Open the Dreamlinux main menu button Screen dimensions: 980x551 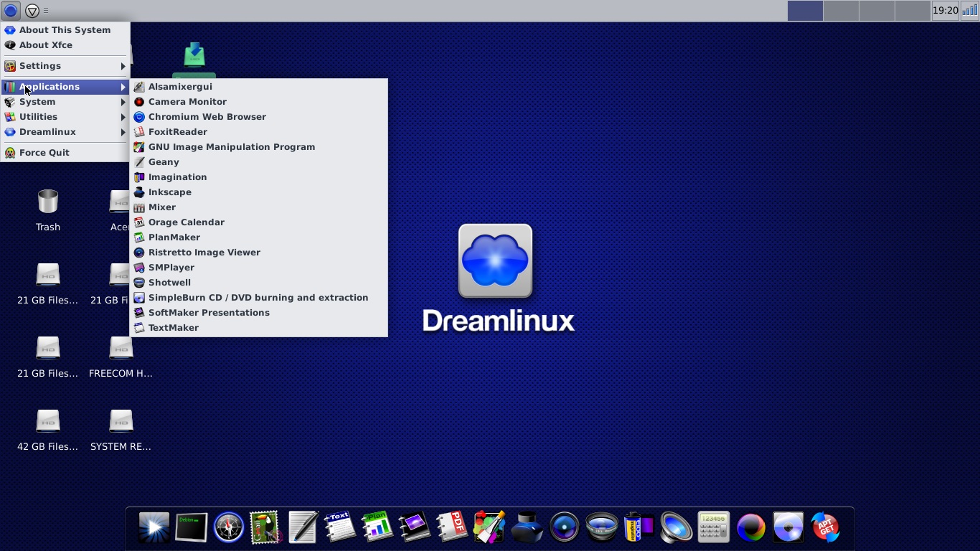click(x=10, y=11)
